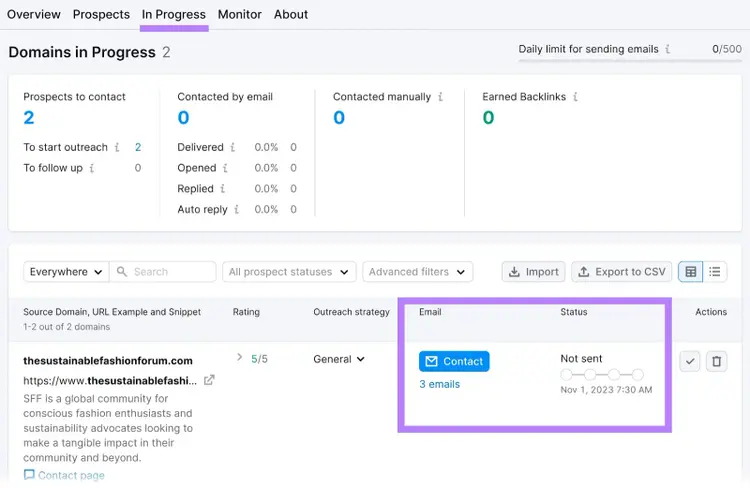Switch to list view layout icon
The height and width of the screenshot is (488, 750).
click(x=715, y=272)
